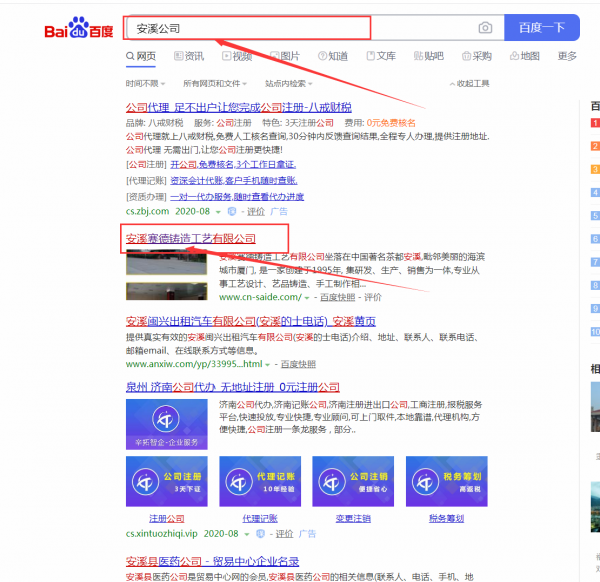Switch to the 资讯 tab

tap(188, 57)
